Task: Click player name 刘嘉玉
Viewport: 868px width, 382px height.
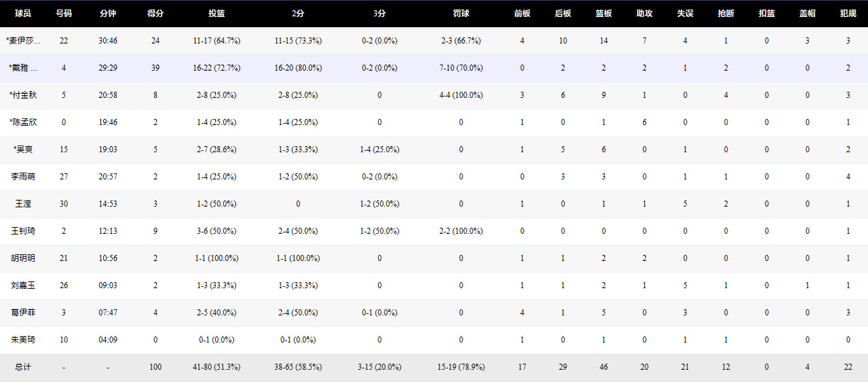Action: tap(23, 285)
